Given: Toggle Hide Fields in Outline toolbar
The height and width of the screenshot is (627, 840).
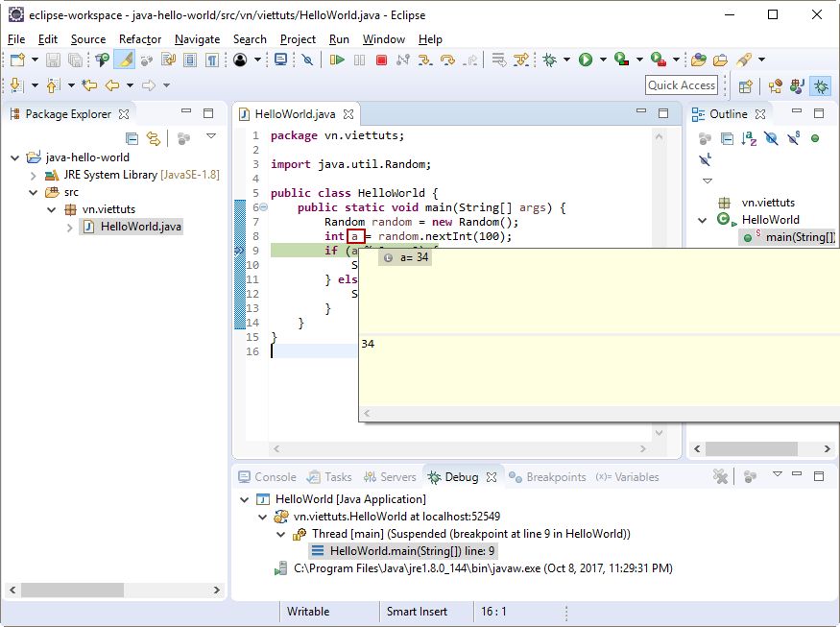Looking at the screenshot, I should [771, 139].
